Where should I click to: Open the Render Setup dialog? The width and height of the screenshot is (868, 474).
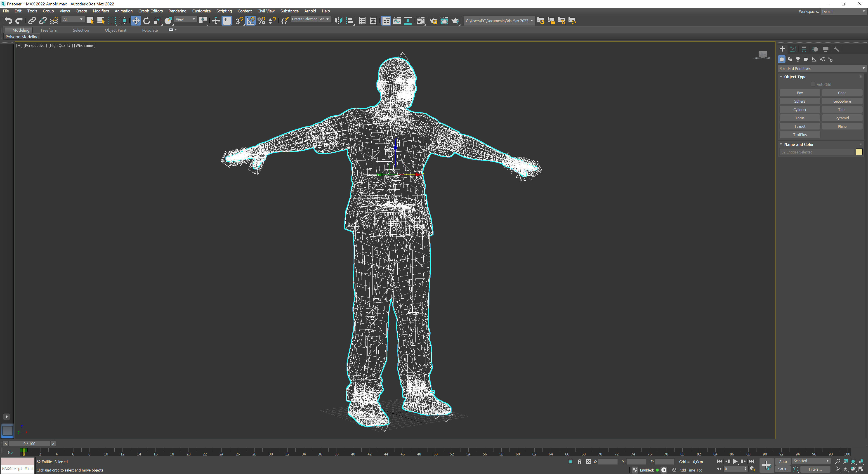pyautogui.click(x=434, y=21)
